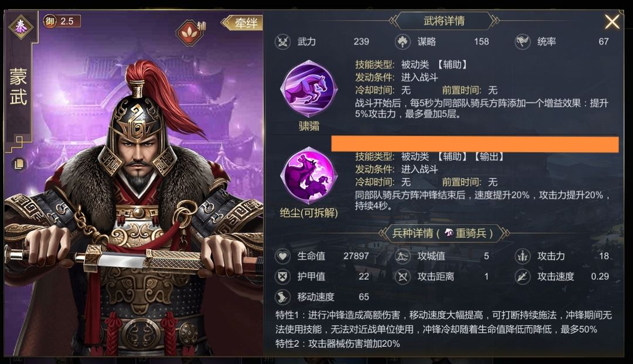Click the 生命值 heart icon

click(x=283, y=256)
